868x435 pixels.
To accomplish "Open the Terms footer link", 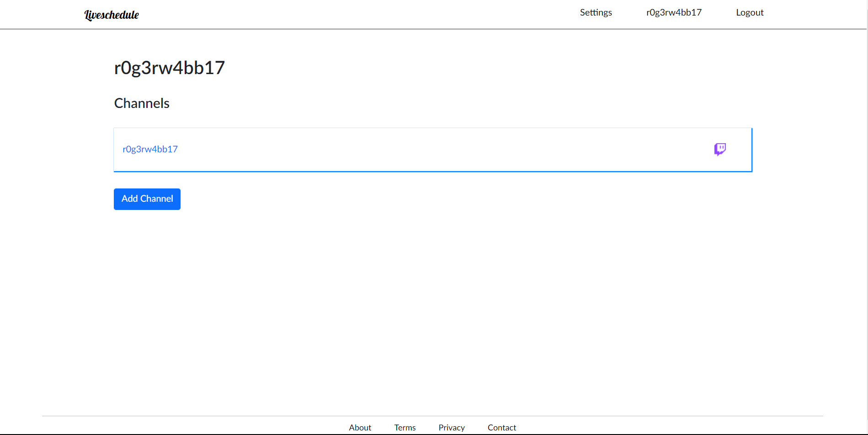I will pyautogui.click(x=405, y=427).
